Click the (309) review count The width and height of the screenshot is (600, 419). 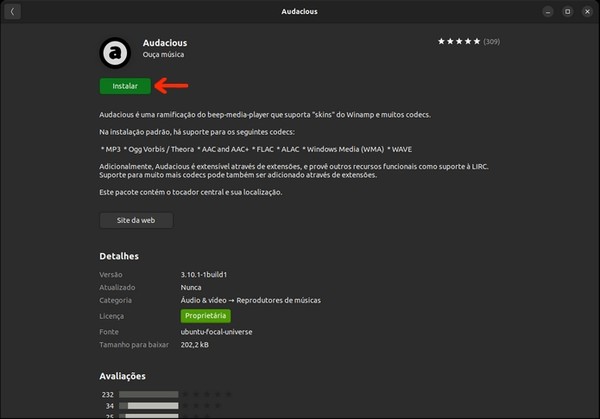click(x=491, y=42)
